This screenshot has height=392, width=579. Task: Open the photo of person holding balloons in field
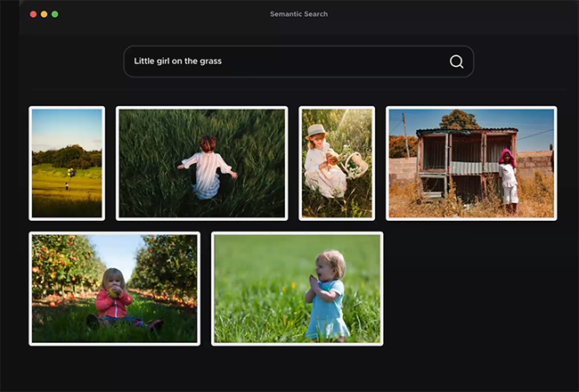click(67, 163)
